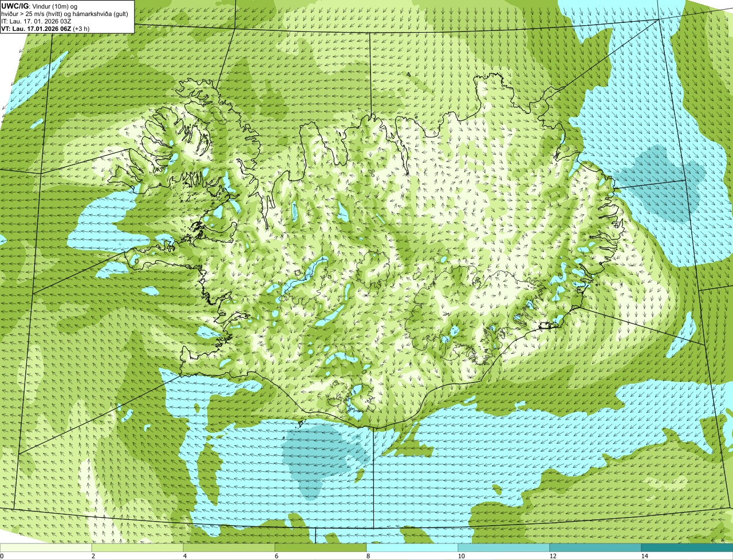
Task: Click the legend label '4'
Action: tap(184, 556)
